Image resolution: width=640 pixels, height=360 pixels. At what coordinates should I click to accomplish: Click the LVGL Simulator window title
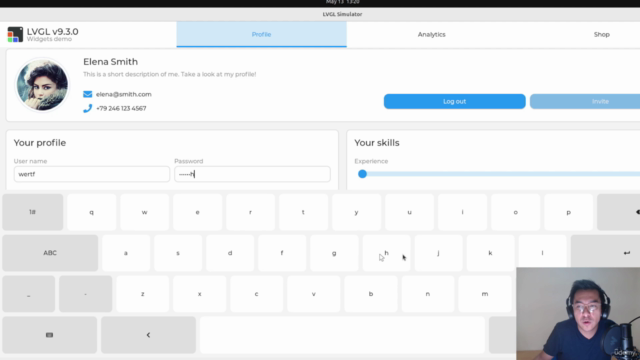(x=342, y=14)
